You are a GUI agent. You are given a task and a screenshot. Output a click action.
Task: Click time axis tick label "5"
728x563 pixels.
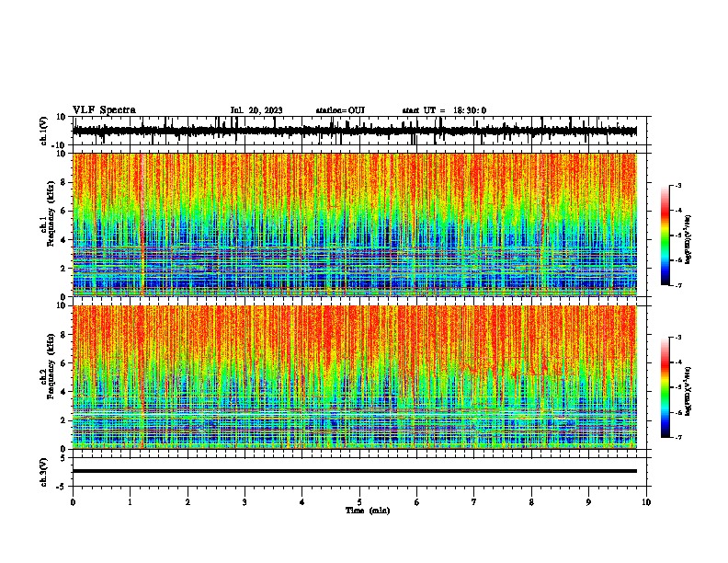click(359, 502)
